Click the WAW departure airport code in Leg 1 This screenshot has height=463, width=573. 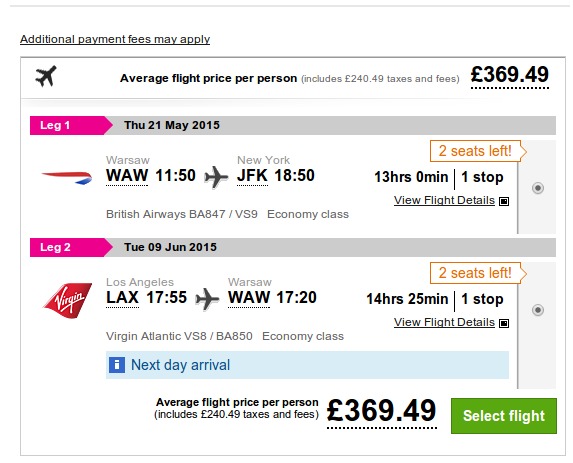[x=127, y=176]
